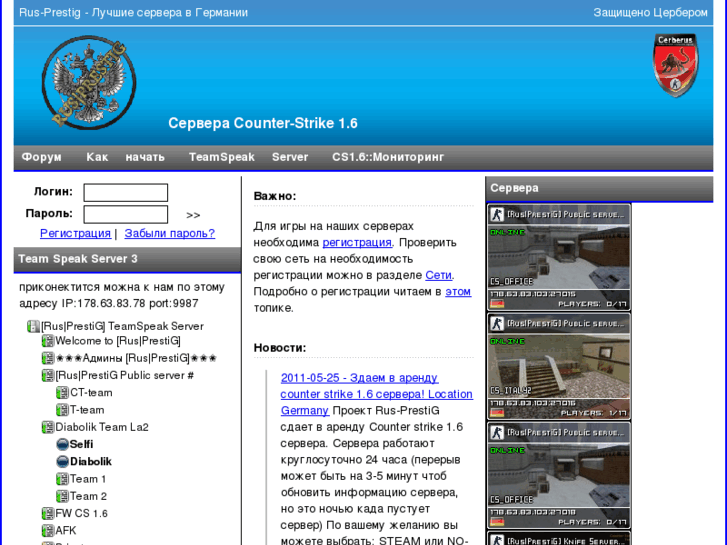Click the Counter-Strike icon on cs_italy2 banner
This screenshot has height=545, width=727.
(x=497, y=323)
